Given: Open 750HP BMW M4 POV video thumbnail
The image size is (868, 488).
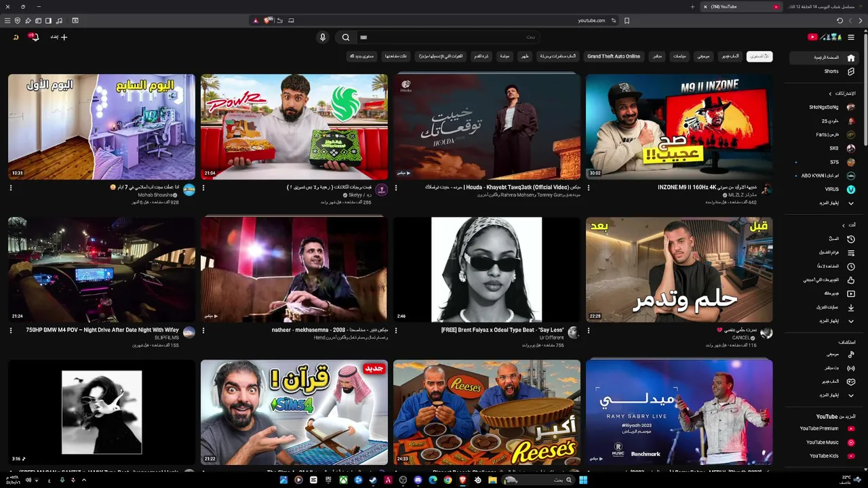Looking at the screenshot, I should (102, 269).
